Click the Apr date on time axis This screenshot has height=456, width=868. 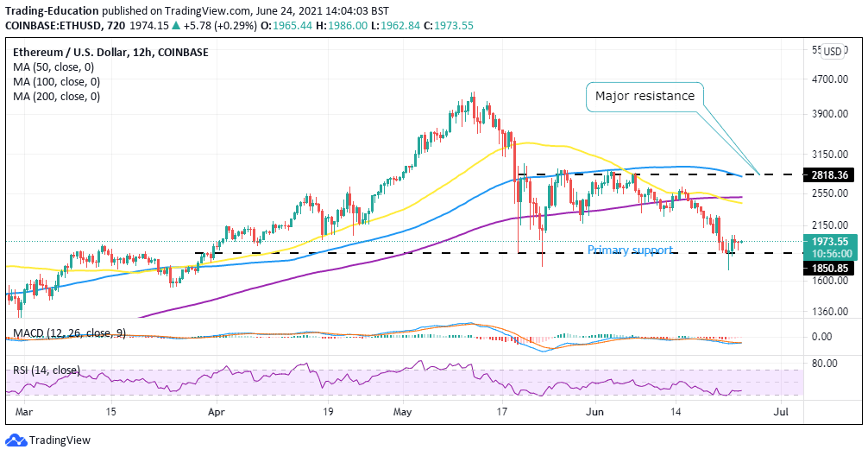pos(217,412)
